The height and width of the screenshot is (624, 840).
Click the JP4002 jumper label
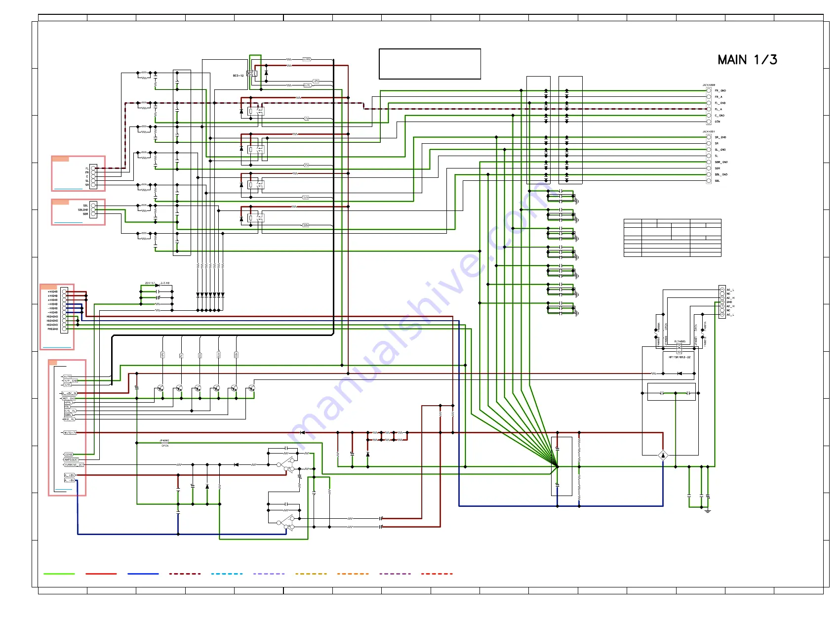[x=164, y=441]
